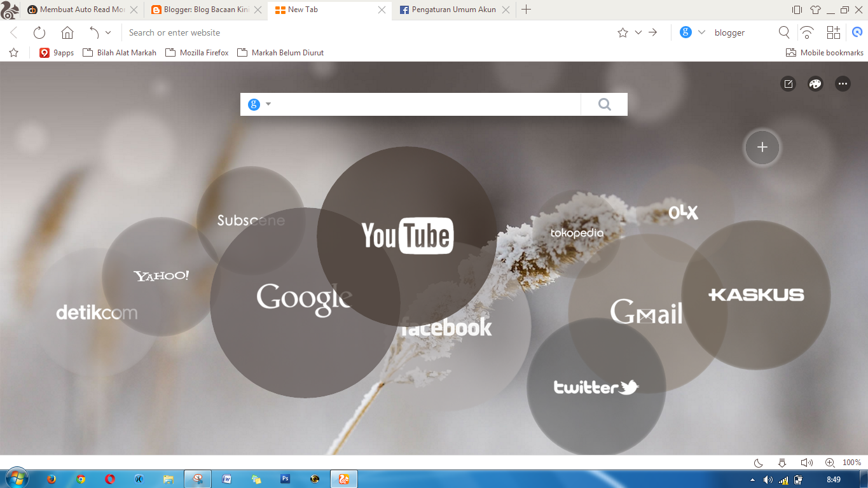Click the edit speed dial icon
Screen dimensions: 868x488
pyautogui.click(x=788, y=84)
